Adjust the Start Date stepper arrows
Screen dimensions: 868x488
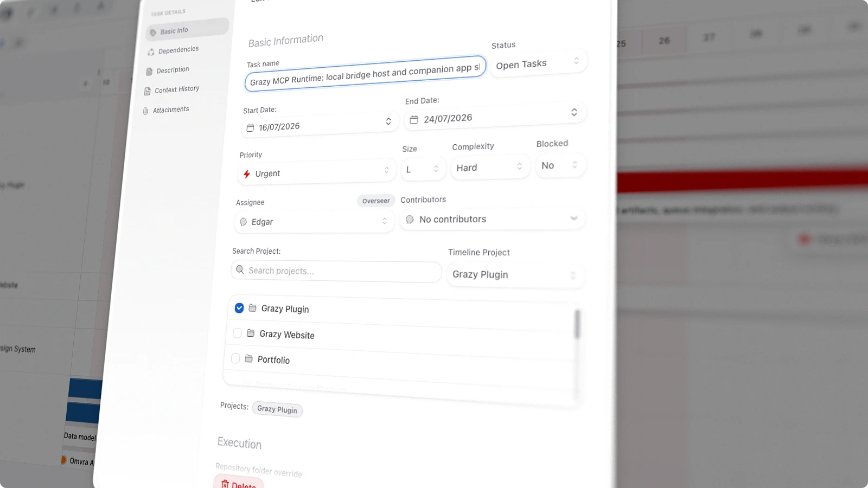[x=388, y=121]
